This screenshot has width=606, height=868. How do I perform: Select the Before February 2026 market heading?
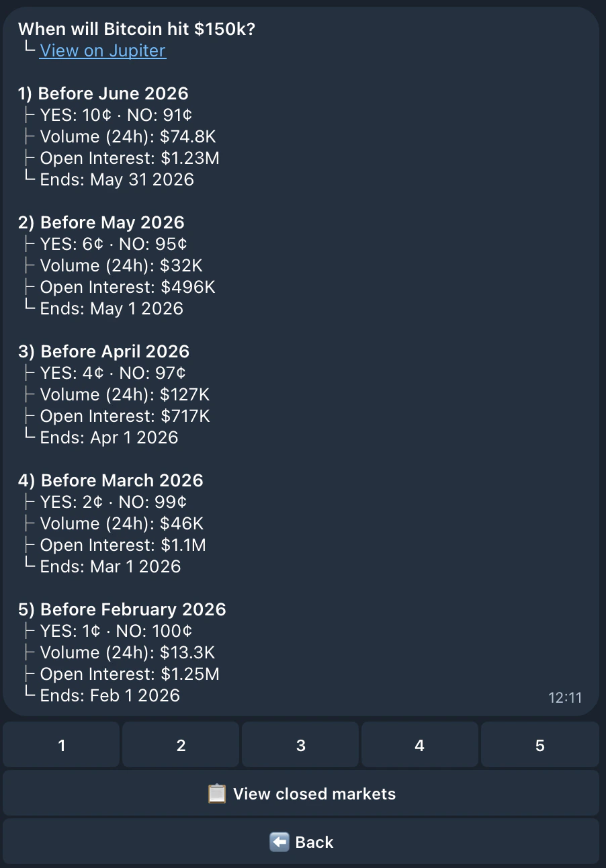coord(122,609)
